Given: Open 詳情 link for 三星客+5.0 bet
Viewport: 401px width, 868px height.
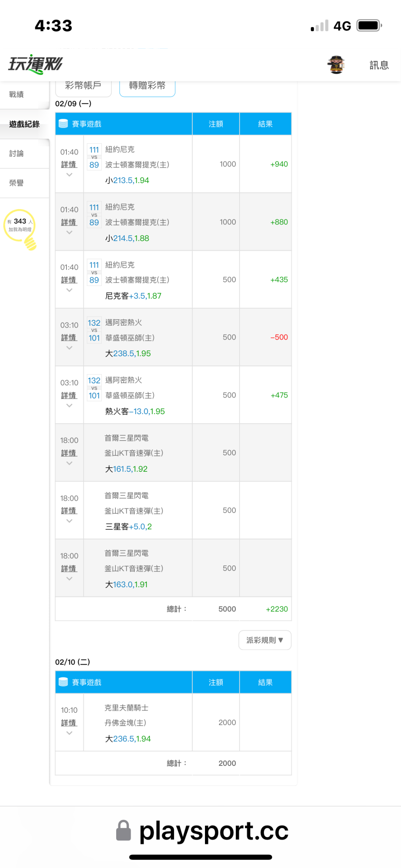Looking at the screenshot, I should click(x=69, y=511).
